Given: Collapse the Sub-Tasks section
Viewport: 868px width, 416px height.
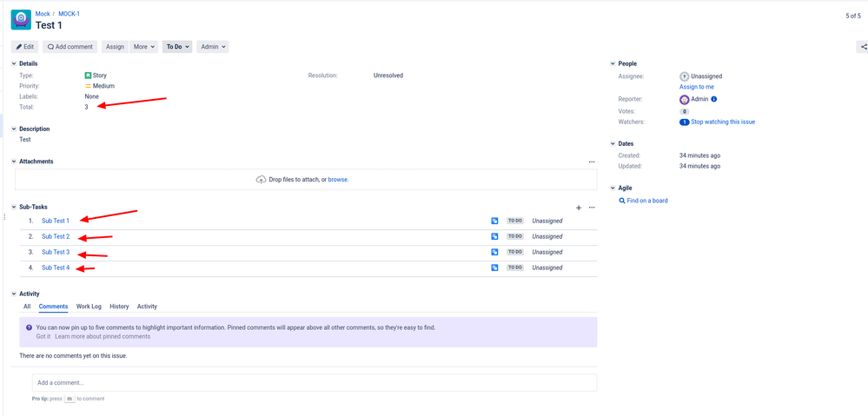Looking at the screenshot, I should tap(15, 207).
